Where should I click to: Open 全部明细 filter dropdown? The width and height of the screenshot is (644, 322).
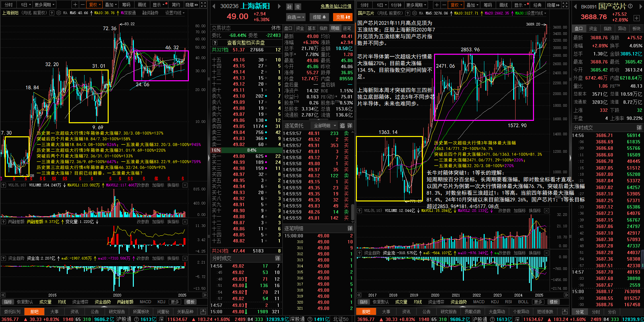pos(324,126)
